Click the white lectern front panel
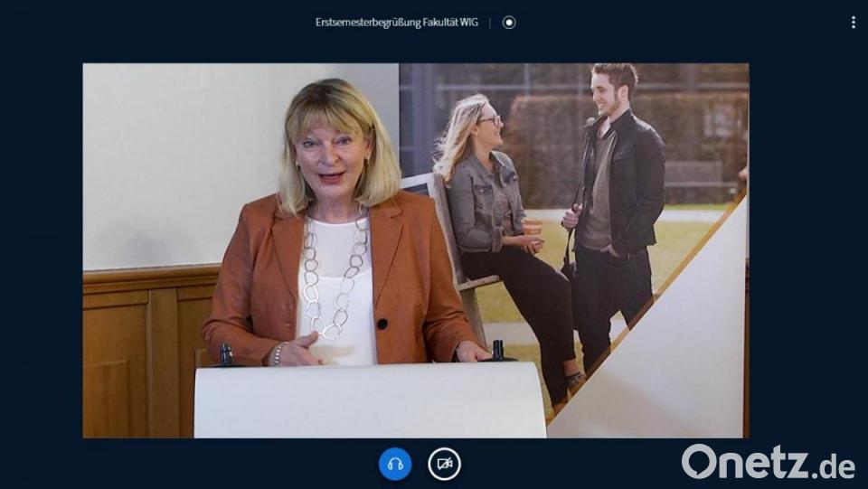The width and height of the screenshot is (868, 489). [x=369, y=400]
